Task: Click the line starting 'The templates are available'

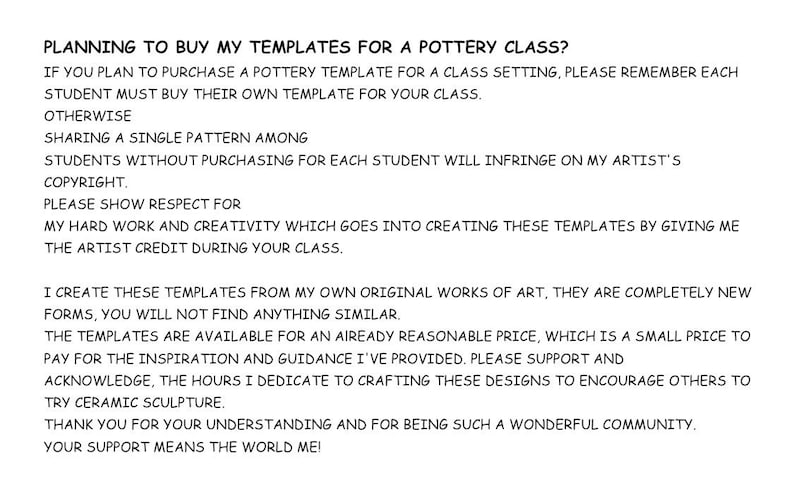Action: pyautogui.click(x=397, y=336)
